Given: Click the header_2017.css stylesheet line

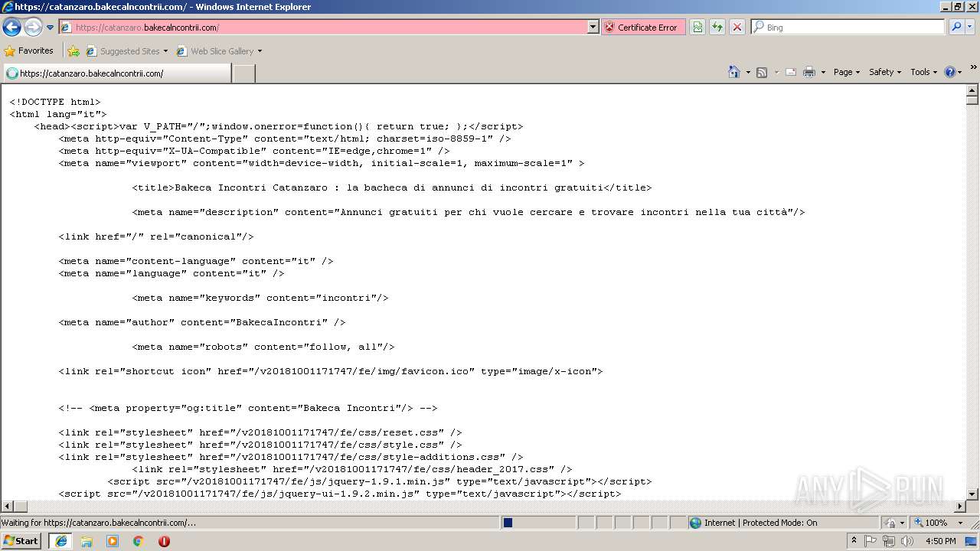Looking at the screenshot, I should [x=352, y=469].
